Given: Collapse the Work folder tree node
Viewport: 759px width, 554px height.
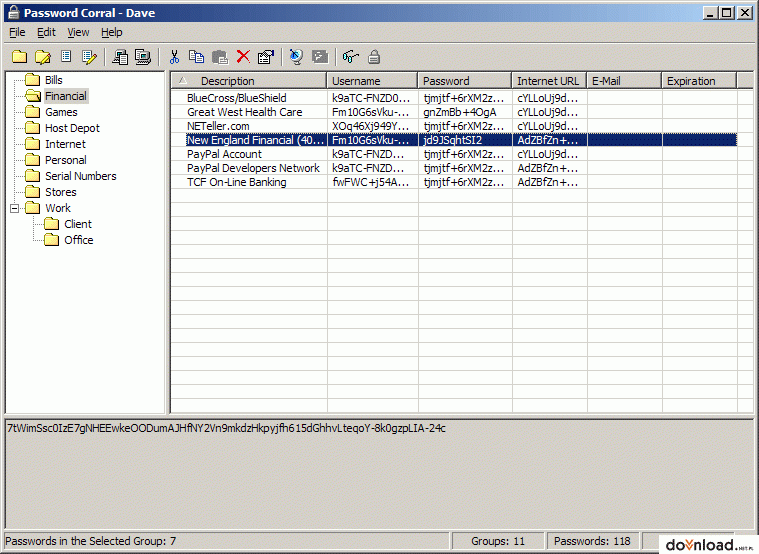Looking at the screenshot, I should (15, 208).
